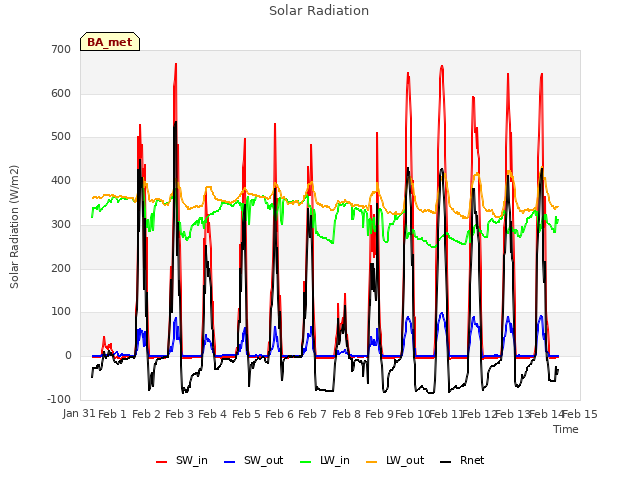Click the Solar Radiation chart title

[319, 11]
